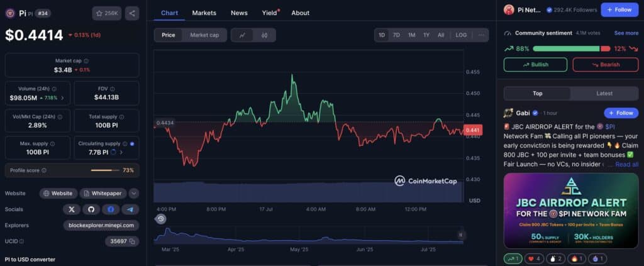Viewport: 644px width, 266px height.
Task: Set chart range to 1Y
Action: [426, 35]
